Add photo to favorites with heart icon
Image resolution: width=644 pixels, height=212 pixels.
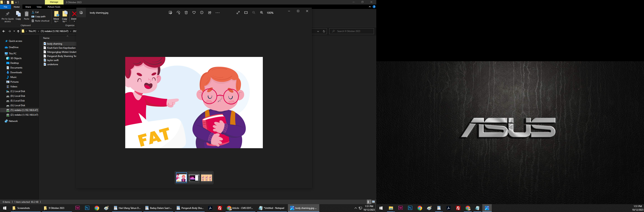tap(194, 13)
